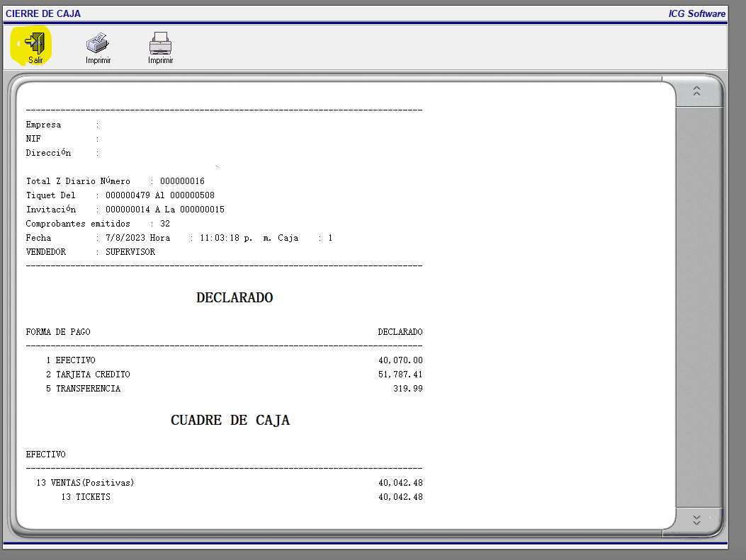Click the ICG Software logo text
Image resolution: width=746 pixels, height=560 pixels.
696,13
